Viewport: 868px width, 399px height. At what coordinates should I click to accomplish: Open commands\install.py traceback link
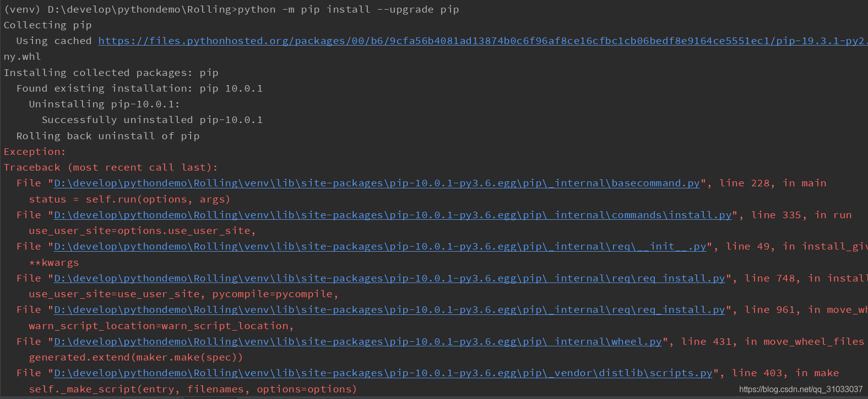tap(393, 215)
